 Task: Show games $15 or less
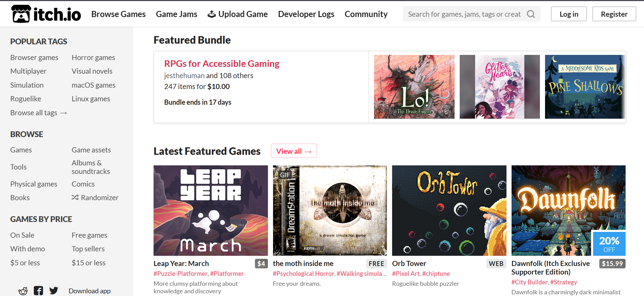point(88,263)
